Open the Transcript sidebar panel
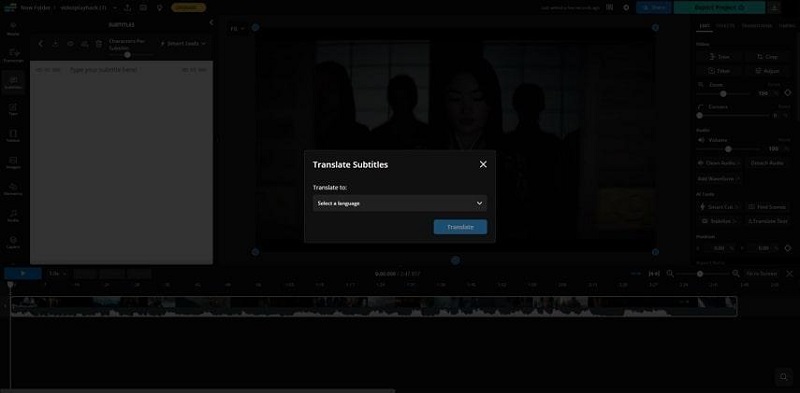800x393 pixels. pyautogui.click(x=13, y=56)
